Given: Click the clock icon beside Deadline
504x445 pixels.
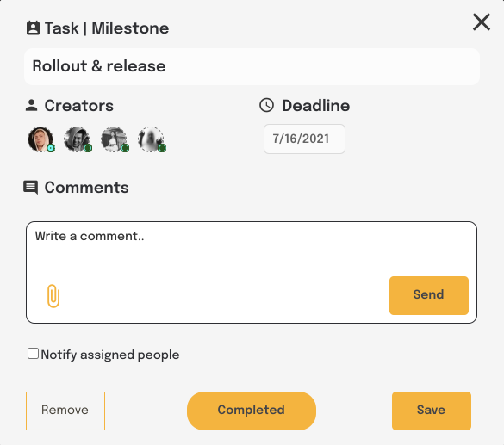Looking at the screenshot, I should [x=266, y=105].
